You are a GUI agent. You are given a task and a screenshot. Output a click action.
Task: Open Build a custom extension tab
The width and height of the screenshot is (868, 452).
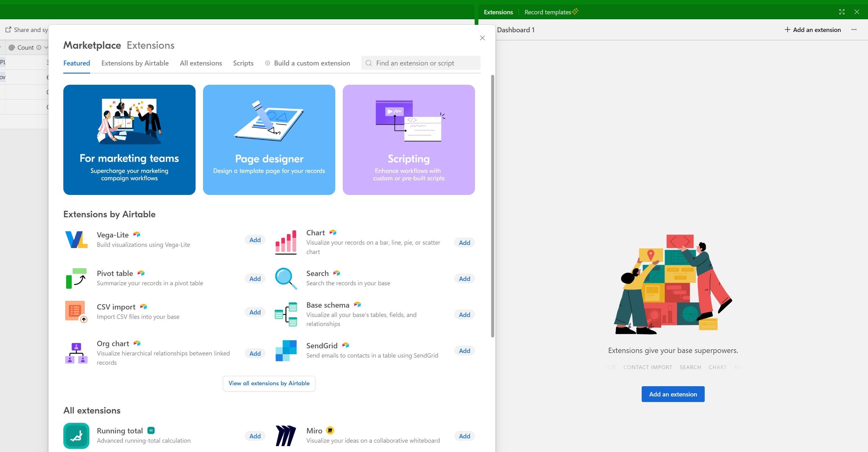point(308,63)
